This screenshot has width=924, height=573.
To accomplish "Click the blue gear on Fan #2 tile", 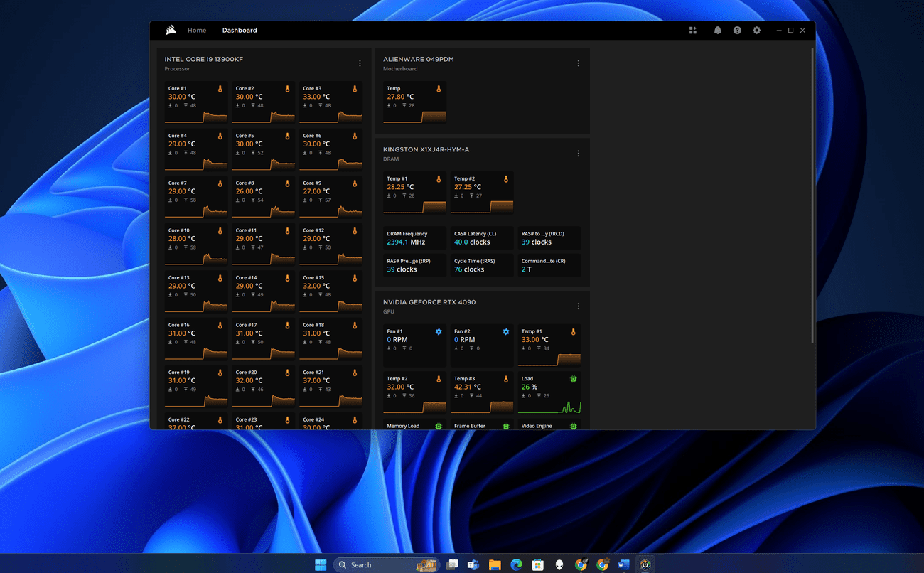I will point(506,331).
